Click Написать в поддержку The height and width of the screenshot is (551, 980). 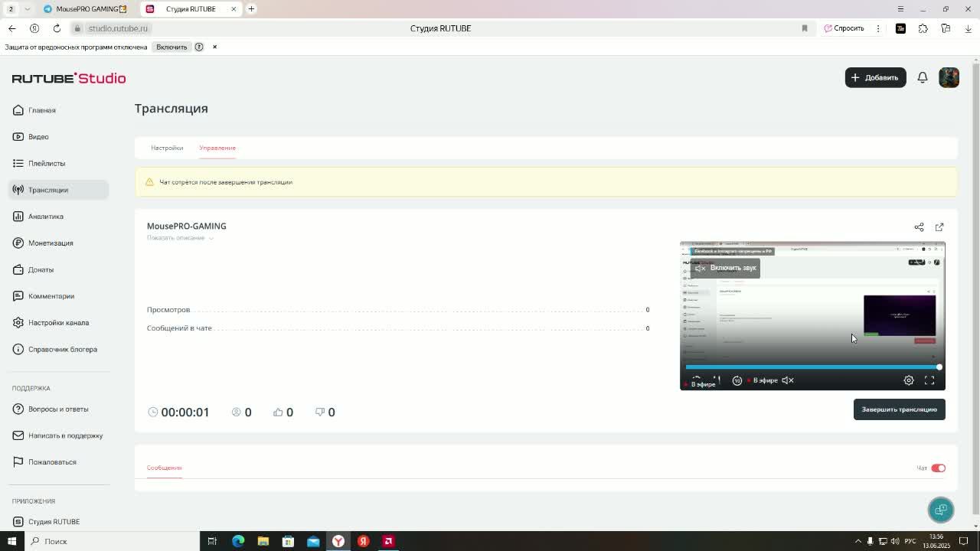(58, 435)
